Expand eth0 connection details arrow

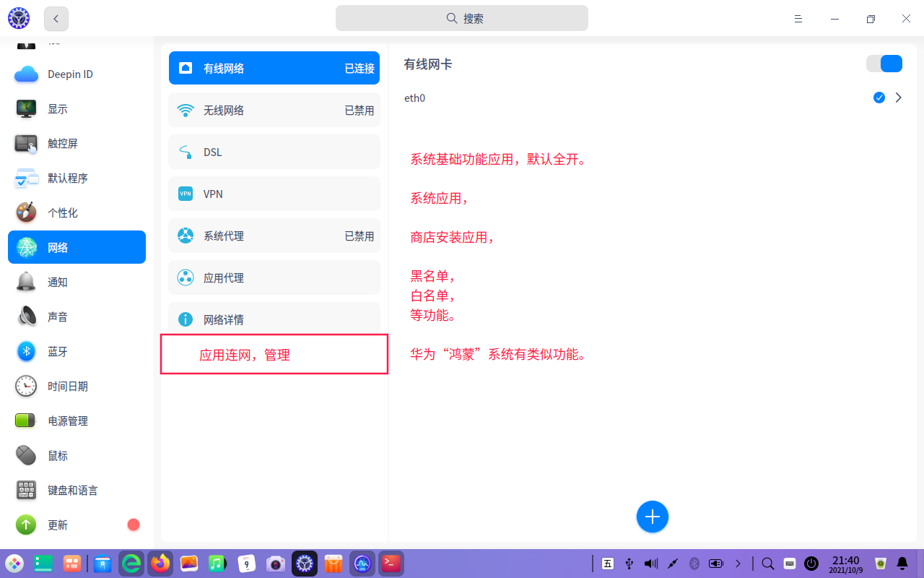coord(899,98)
